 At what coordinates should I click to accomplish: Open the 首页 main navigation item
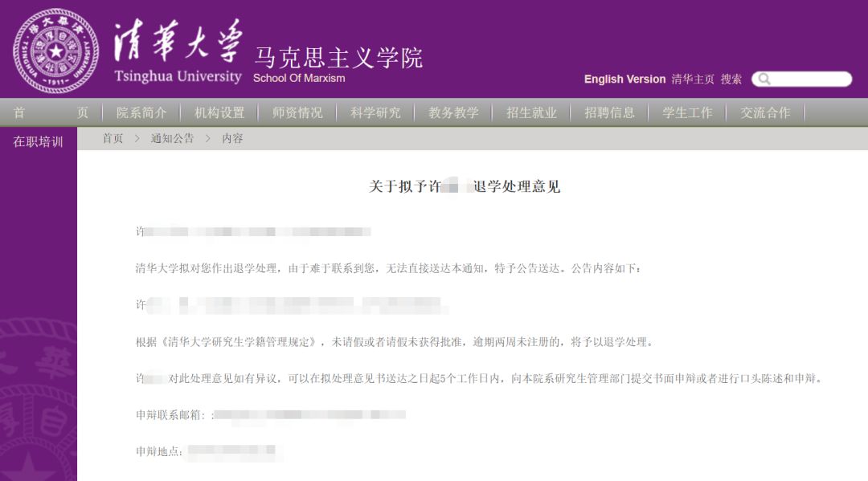51,112
